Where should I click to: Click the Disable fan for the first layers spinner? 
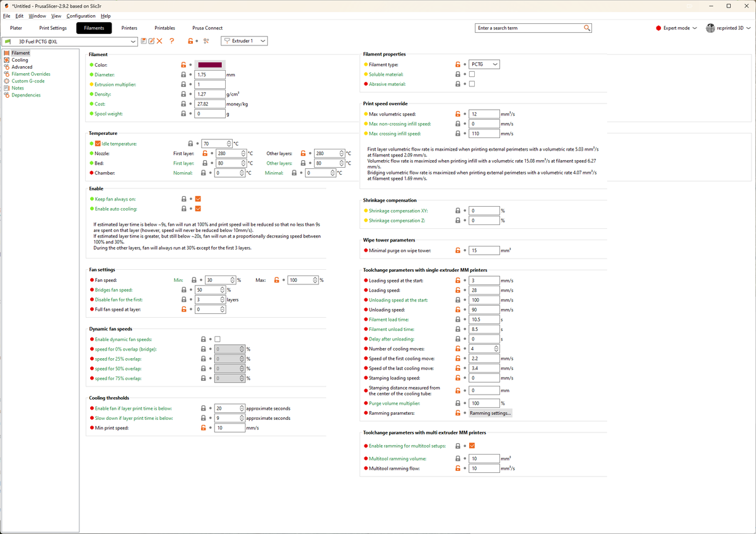pyautogui.click(x=223, y=299)
